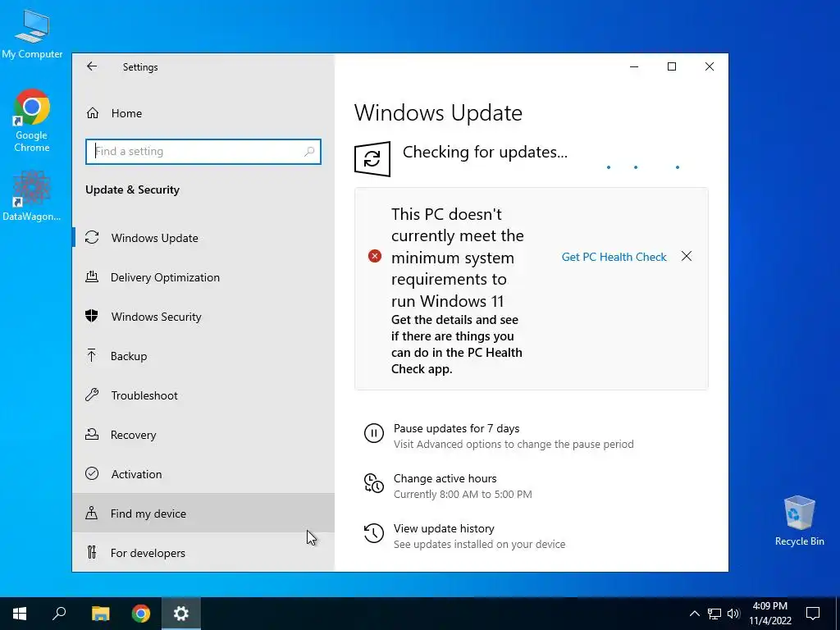Click the Windows Update sync icon in sidebar
This screenshot has height=630, width=840.
point(92,237)
